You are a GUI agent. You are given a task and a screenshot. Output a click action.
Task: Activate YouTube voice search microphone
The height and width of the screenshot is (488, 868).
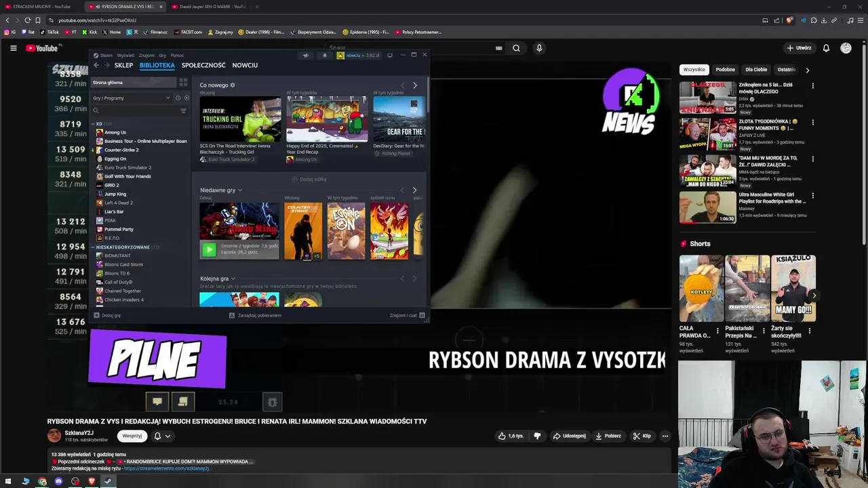[x=539, y=48]
